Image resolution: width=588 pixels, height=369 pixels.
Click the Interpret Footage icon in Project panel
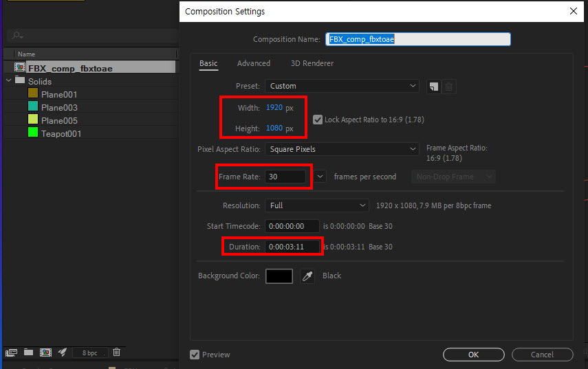11,353
